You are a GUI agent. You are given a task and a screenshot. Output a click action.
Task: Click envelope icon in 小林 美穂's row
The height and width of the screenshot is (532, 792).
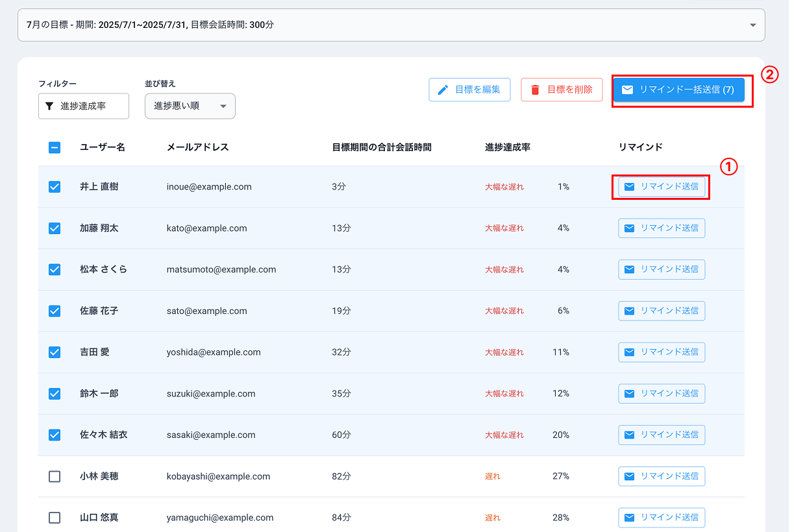coord(629,476)
